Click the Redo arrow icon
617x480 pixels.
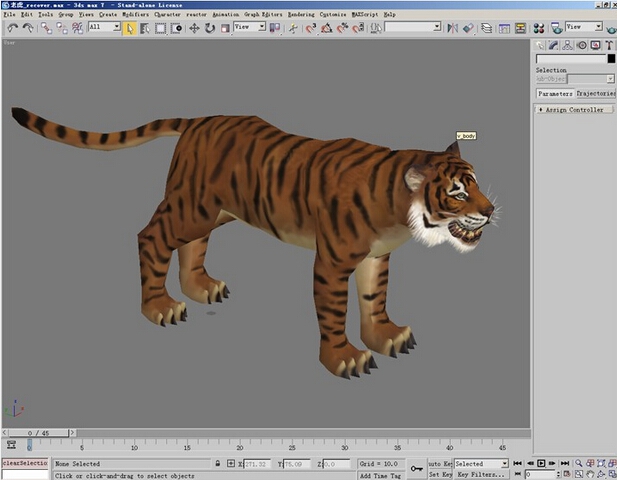(x=28, y=28)
